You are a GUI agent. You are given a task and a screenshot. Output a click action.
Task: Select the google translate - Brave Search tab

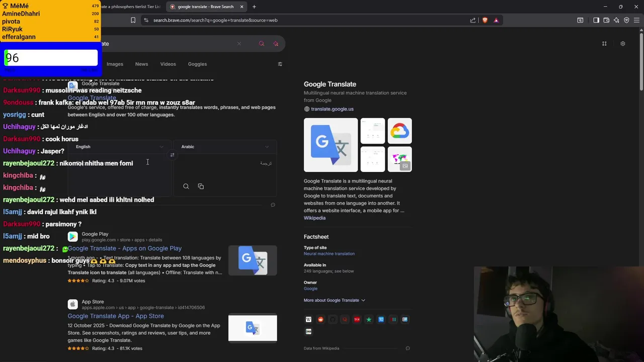pyautogui.click(x=206, y=7)
